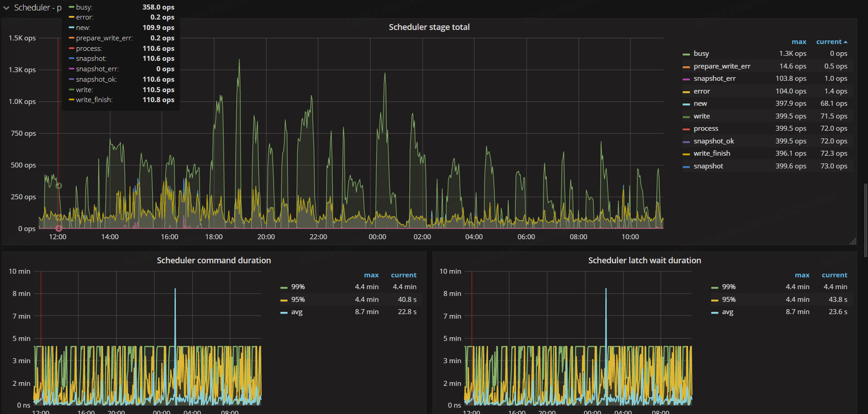
Task: Click the busy series color line icon
Action: [686, 54]
